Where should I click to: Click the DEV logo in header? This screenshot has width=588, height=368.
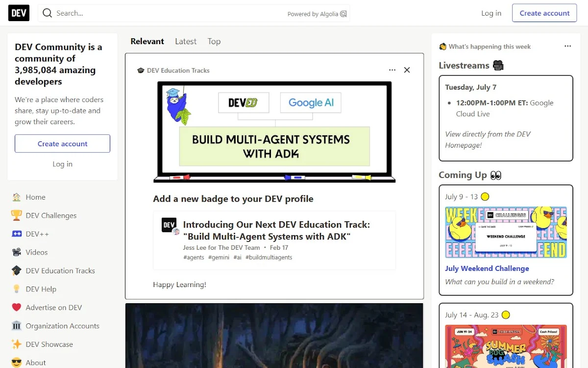pos(19,13)
